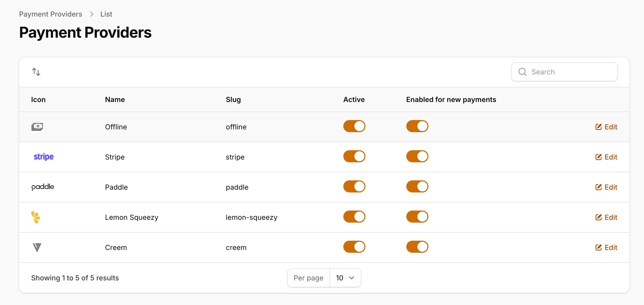Go to Payment Providers breadcrumb
Viewport: 644px width, 305px height.
tap(51, 14)
